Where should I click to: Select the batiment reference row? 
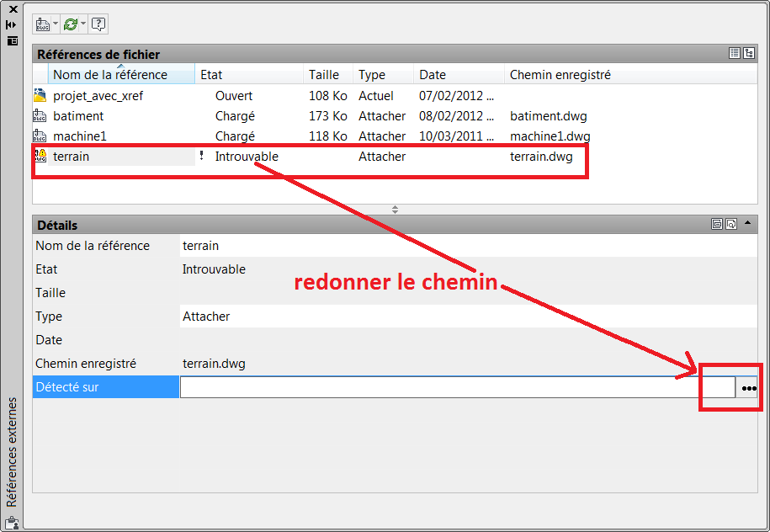78,116
